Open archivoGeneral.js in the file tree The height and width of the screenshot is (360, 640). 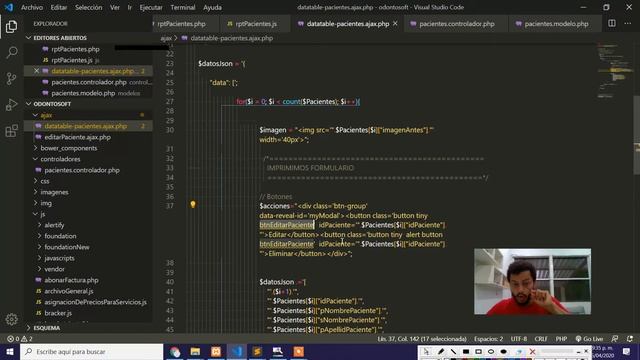coord(69,291)
